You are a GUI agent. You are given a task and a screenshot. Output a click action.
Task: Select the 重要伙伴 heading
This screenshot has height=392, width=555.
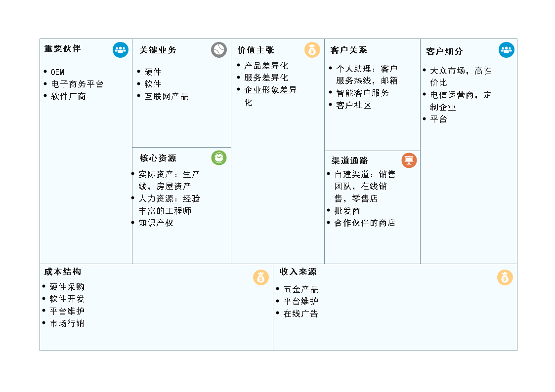(x=63, y=48)
